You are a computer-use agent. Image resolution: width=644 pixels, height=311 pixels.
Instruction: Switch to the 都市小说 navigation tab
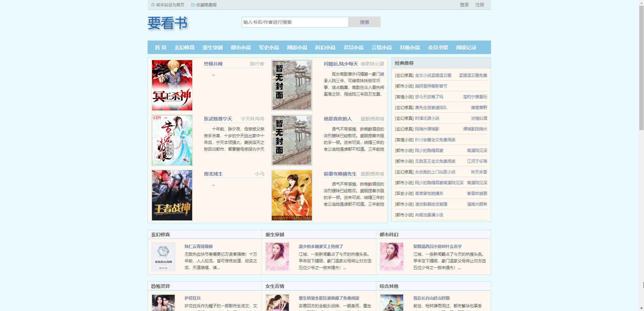coord(241,48)
